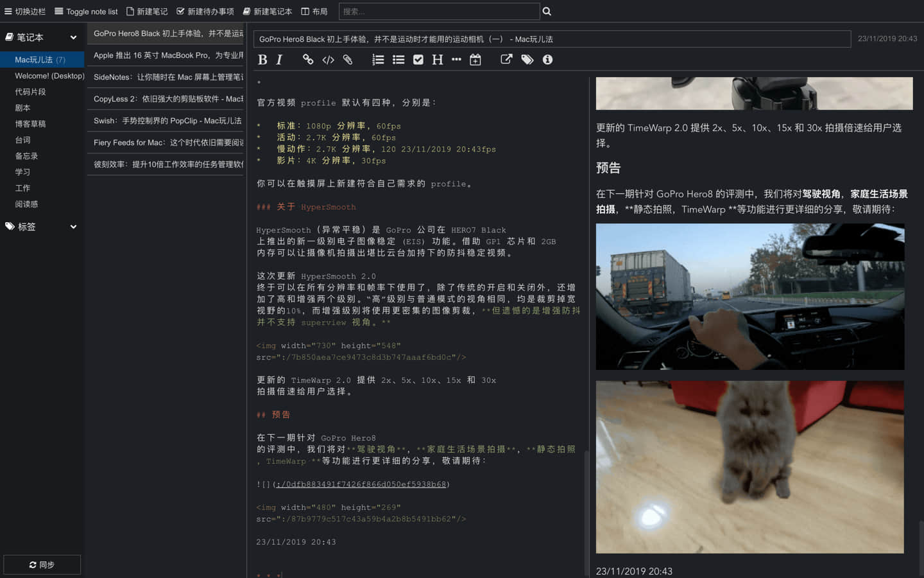Screen dimensions: 924x578
Task: Apply italic formatting in editor toolbar
Action: [x=279, y=60]
